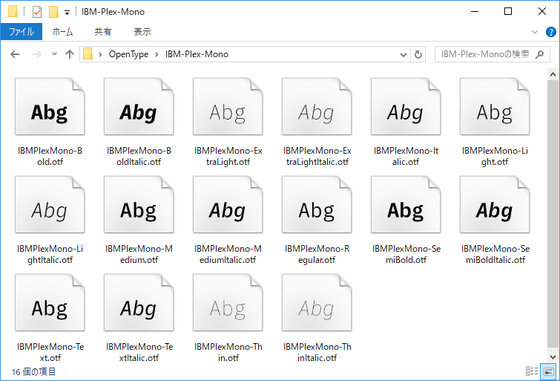560x381 pixels.
Task: Refresh the current folder view
Action: (x=418, y=55)
